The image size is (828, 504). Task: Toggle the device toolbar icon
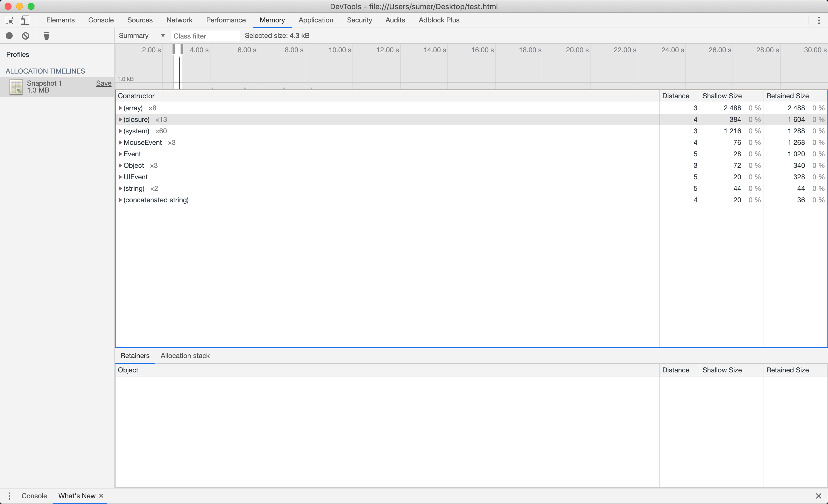click(x=25, y=20)
